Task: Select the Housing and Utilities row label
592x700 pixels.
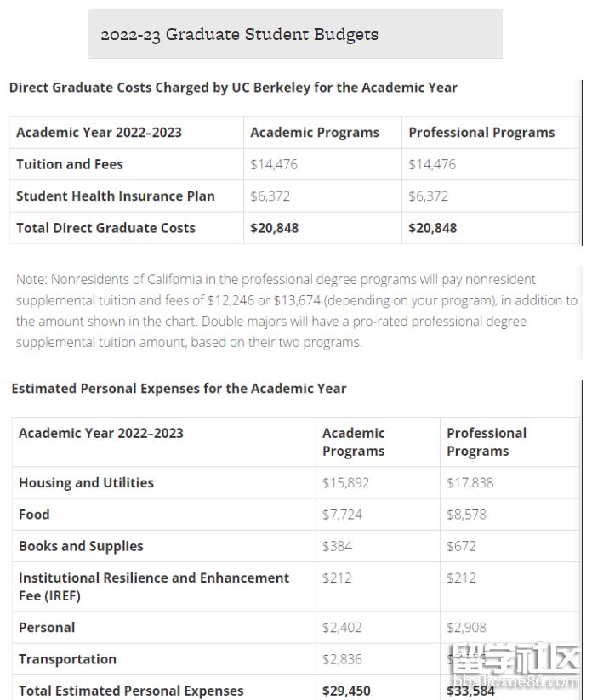Action: pos(86,483)
